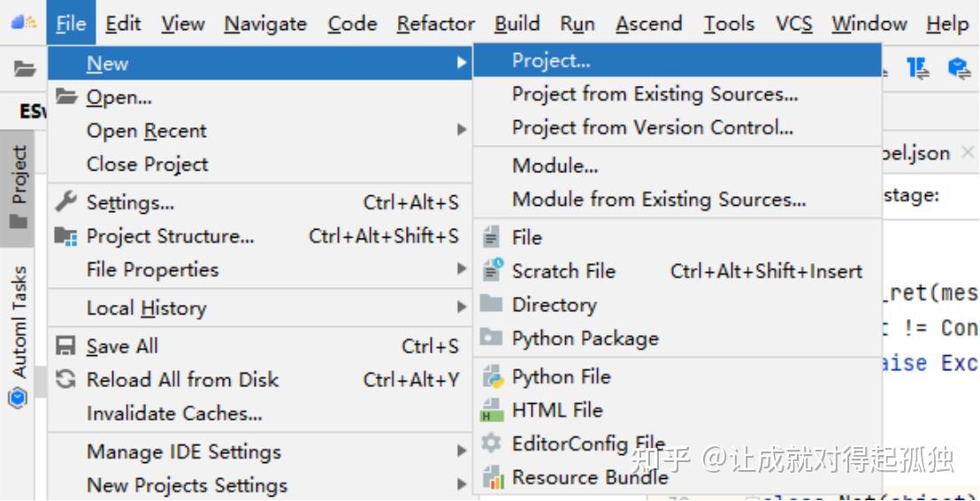Click the Settings wrench icon

[x=66, y=202]
